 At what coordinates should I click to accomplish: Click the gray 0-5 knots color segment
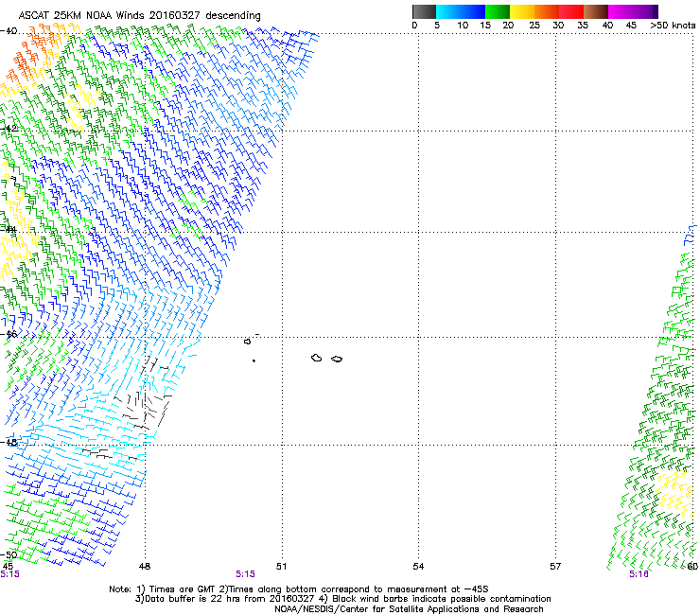[x=424, y=11]
